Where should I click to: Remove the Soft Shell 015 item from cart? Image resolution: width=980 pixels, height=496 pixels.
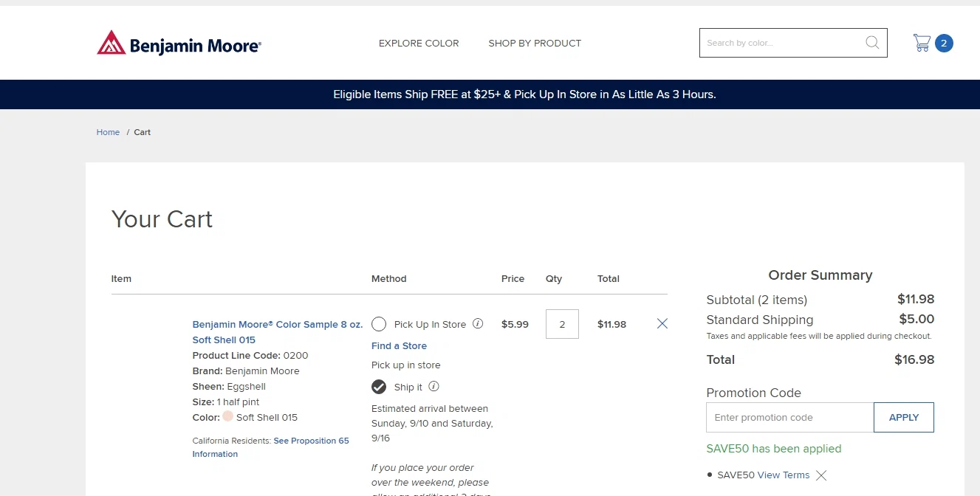662,324
